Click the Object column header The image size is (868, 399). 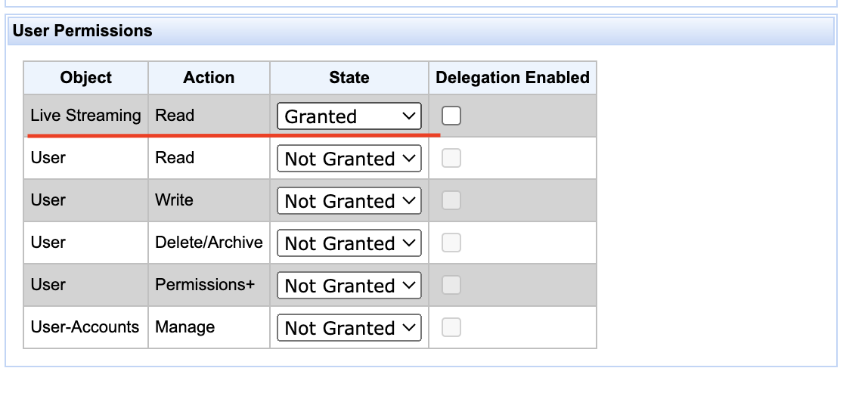pyautogui.click(x=86, y=78)
